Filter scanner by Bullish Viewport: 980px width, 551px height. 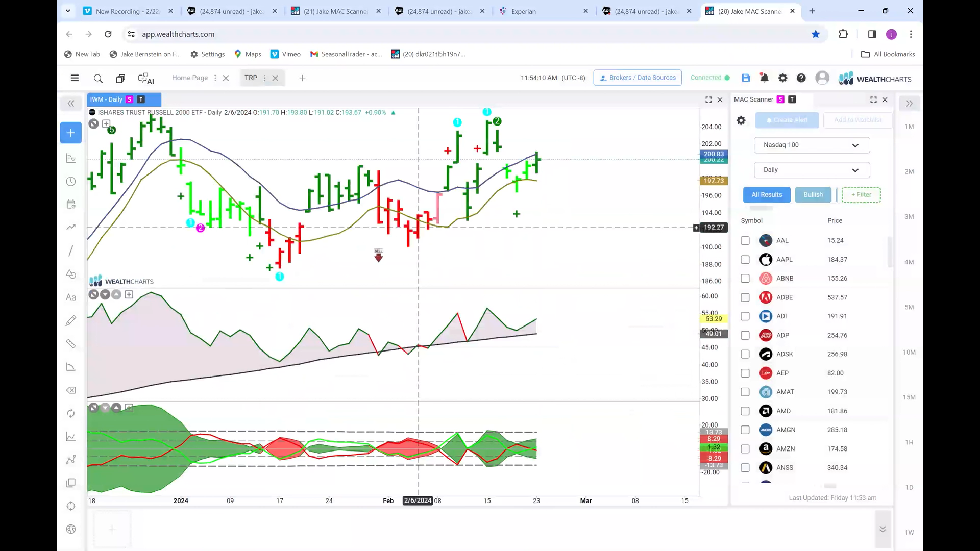(x=813, y=195)
